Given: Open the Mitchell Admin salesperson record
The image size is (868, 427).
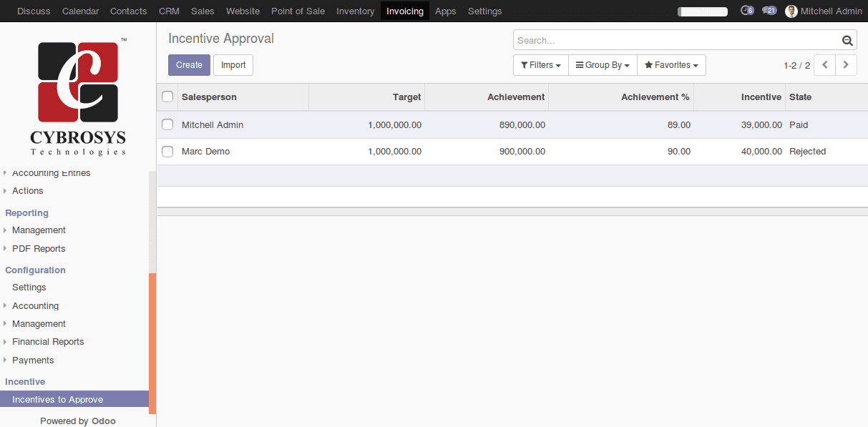Looking at the screenshot, I should point(213,125).
